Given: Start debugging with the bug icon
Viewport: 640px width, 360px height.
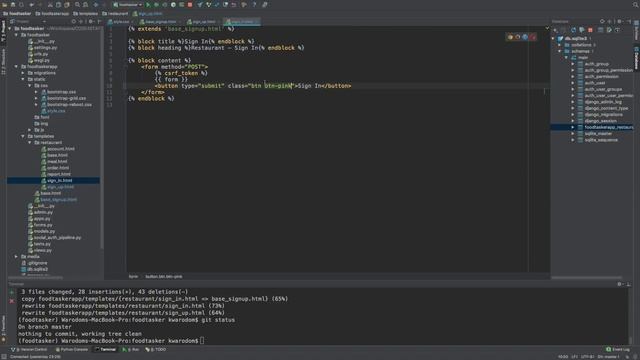Looking at the screenshot, I should 156,5.
